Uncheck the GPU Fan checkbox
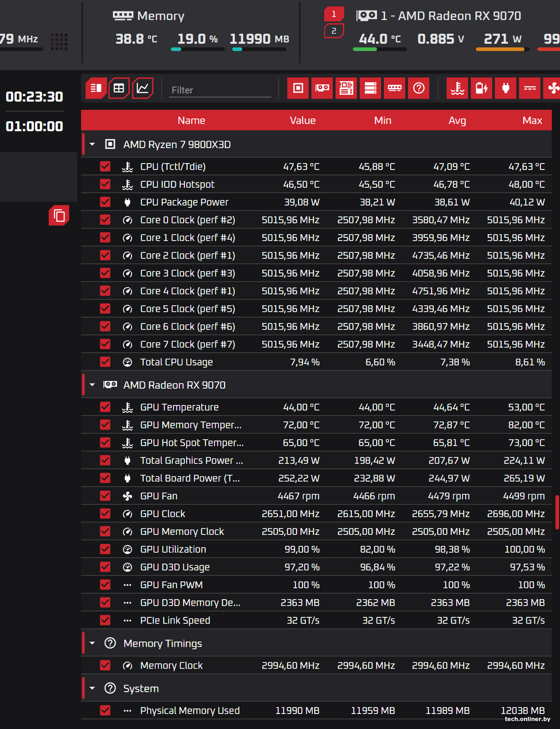This screenshot has height=729, width=560. point(105,495)
